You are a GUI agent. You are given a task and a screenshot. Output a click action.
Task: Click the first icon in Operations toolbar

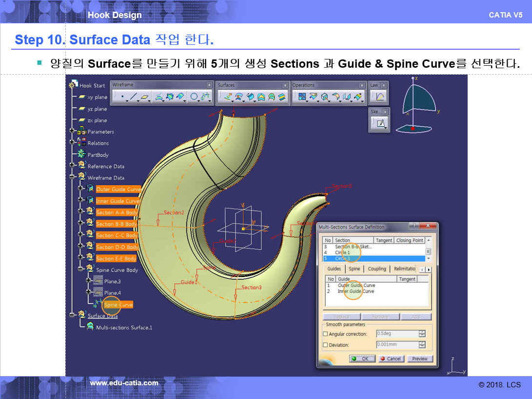pos(302,97)
